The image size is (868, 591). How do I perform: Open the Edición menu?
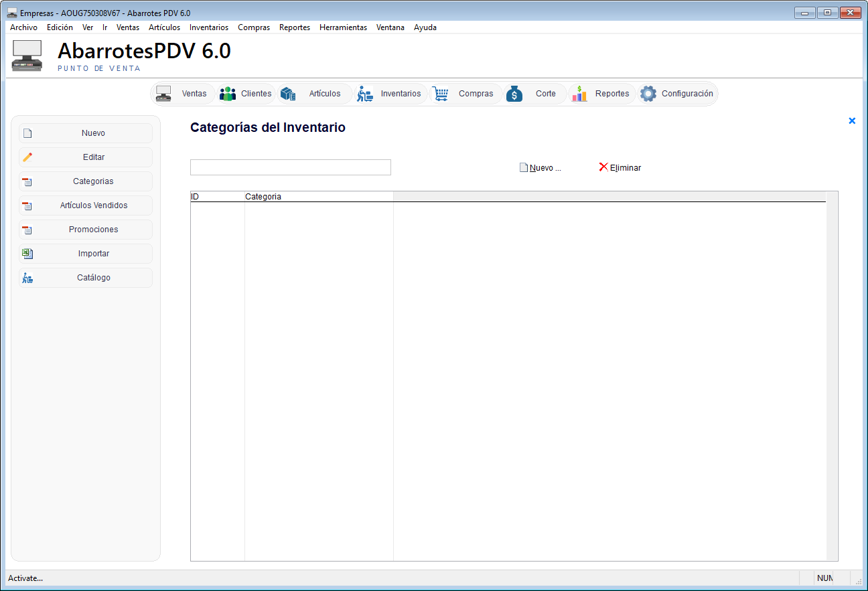point(60,27)
